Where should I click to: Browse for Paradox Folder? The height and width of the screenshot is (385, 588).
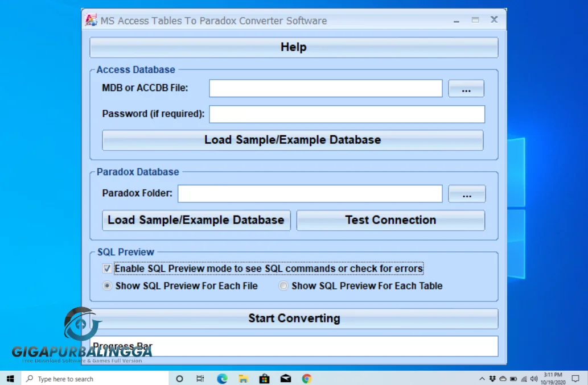pos(467,194)
